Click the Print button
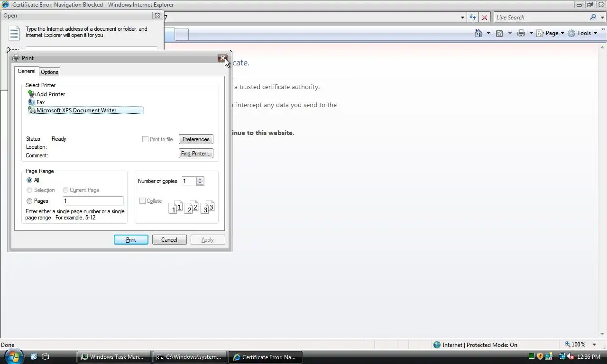The width and height of the screenshot is (607, 364). (x=131, y=240)
